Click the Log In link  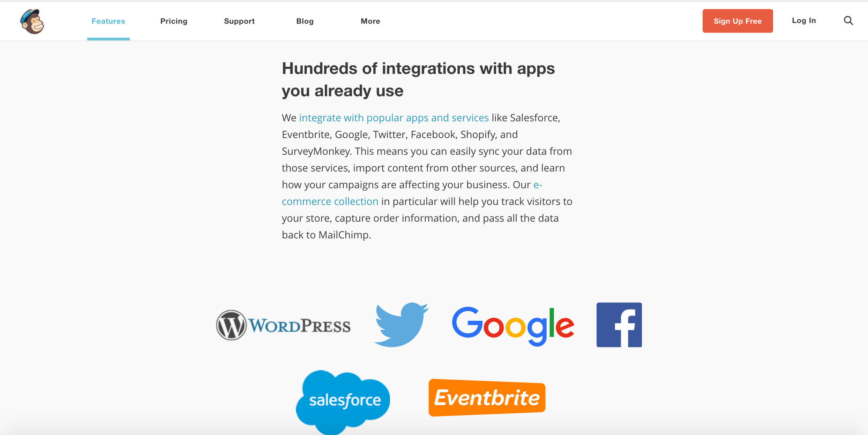pyautogui.click(x=804, y=21)
